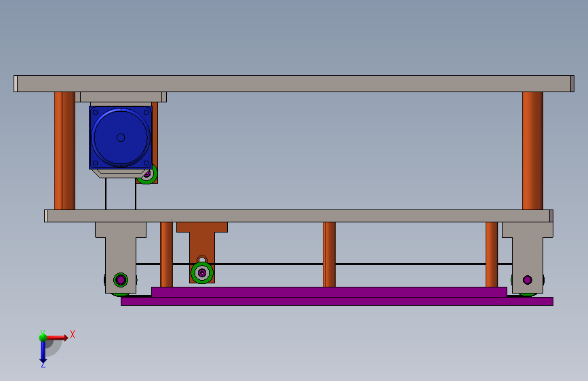Select the gray roller bracket at lower right
Viewport: 588px width, 381px height.
[x=527, y=258]
